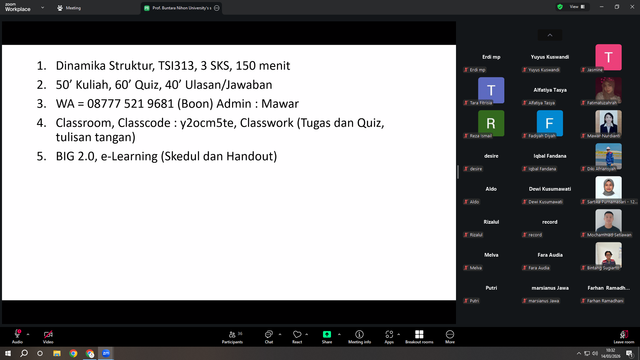Viewport: 640px width, 360px height.
Task: Click the volume speaker tray icon
Action: 595,353
